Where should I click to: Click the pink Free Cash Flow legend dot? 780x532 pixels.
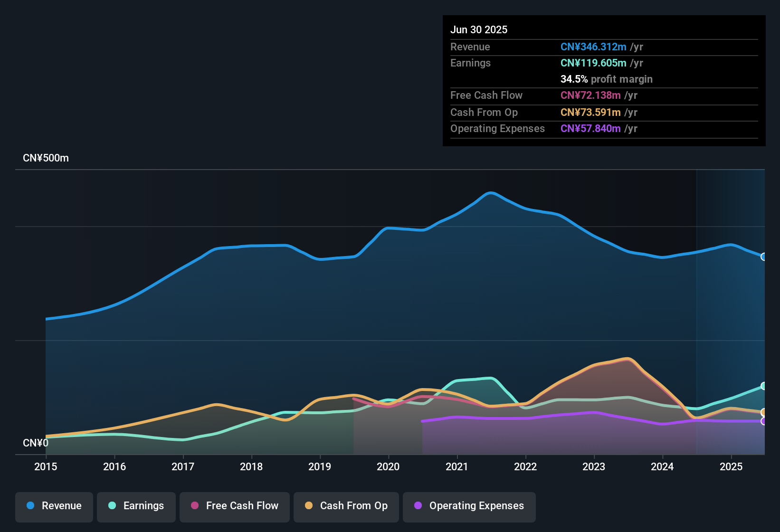click(x=194, y=506)
